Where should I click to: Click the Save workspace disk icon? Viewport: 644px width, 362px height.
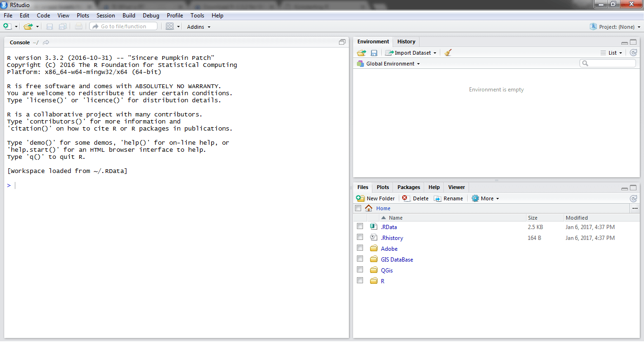pos(374,53)
